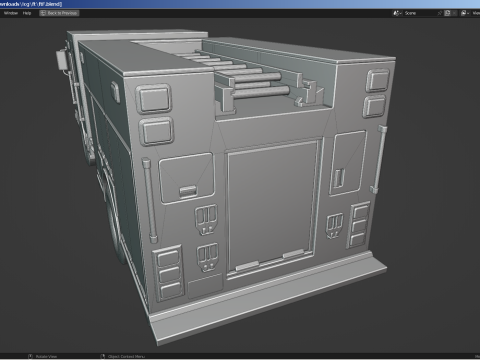Click the Back to Previous button
The height and width of the screenshot is (360, 480).
[59, 13]
